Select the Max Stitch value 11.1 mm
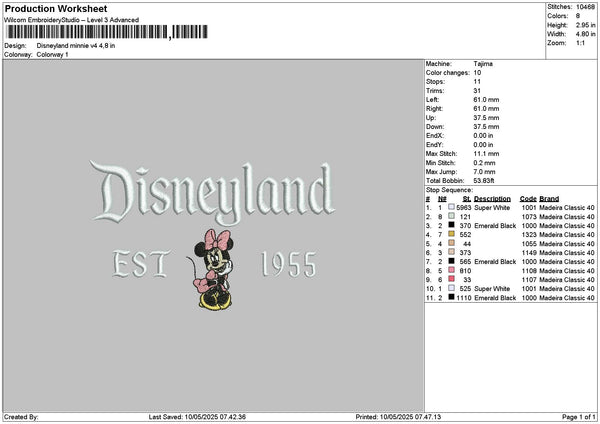 pos(486,154)
